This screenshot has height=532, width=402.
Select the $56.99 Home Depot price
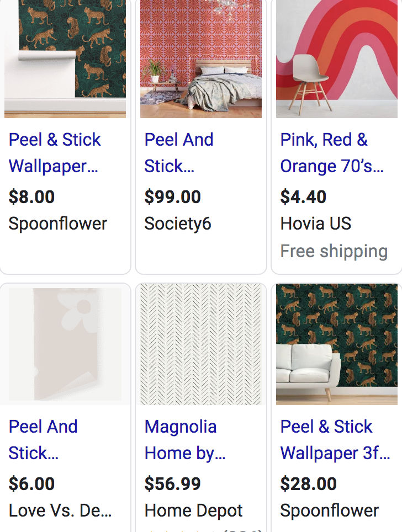coord(172,484)
